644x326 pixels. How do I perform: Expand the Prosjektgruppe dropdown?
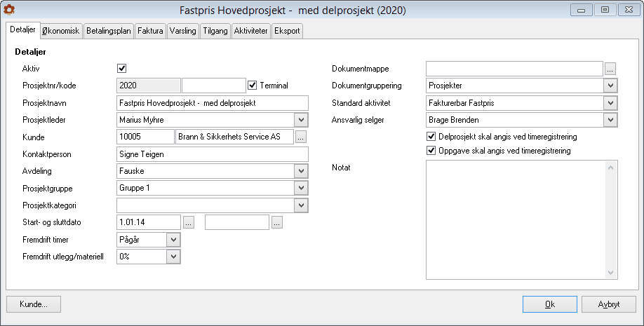pyautogui.click(x=301, y=188)
